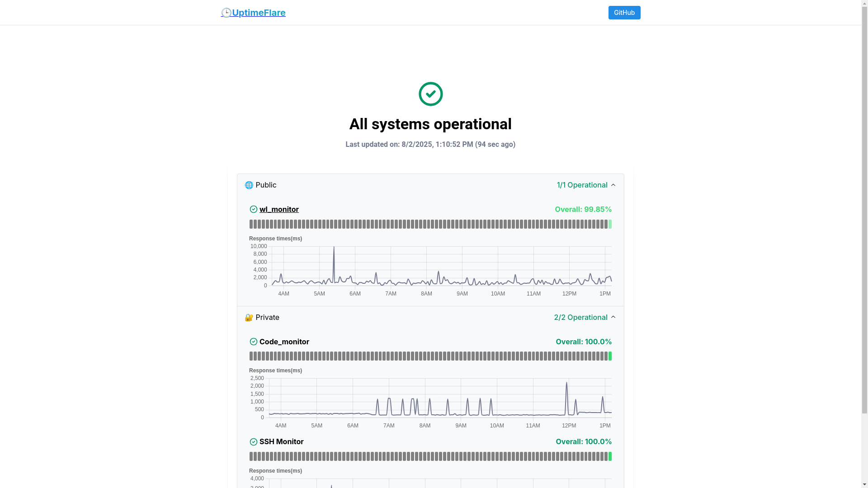Click the first gray uptime bar of Code_monitor
The height and width of the screenshot is (488, 868).
pyautogui.click(x=251, y=356)
